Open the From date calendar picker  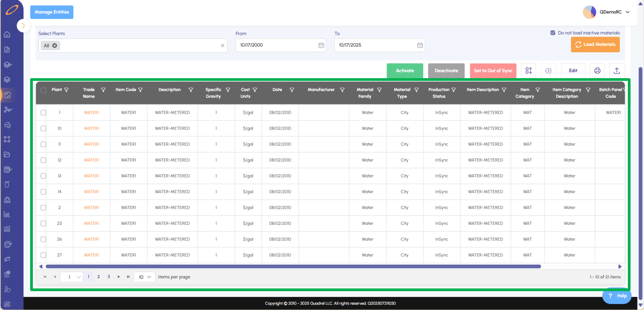tap(321, 45)
